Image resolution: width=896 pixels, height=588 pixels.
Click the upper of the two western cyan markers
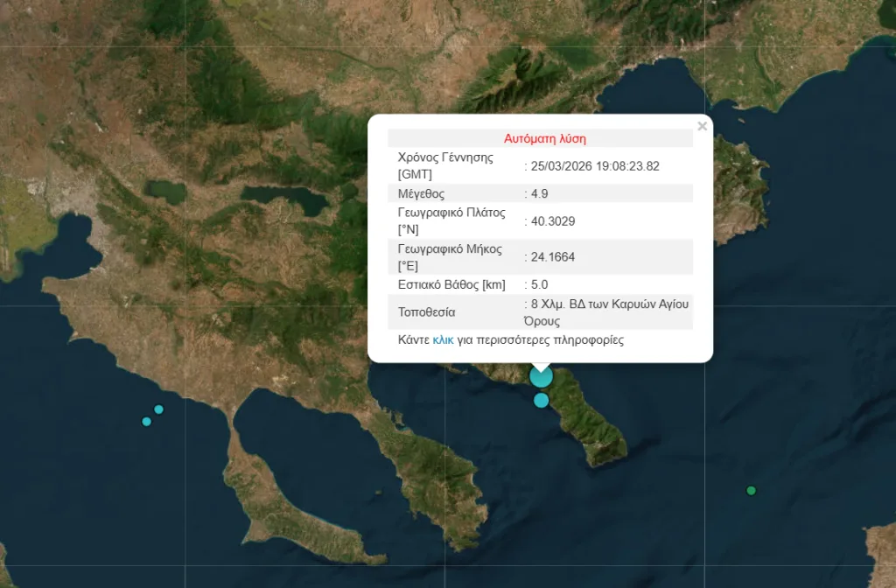click(158, 409)
